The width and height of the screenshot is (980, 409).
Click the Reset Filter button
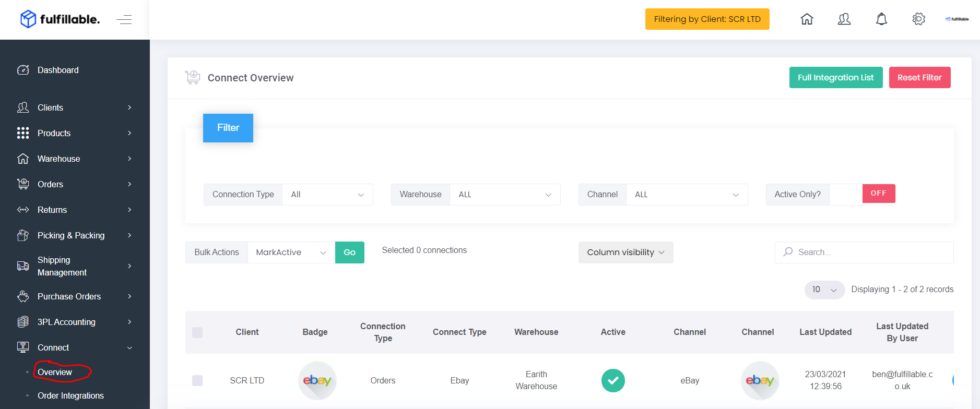pyautogui.click(x=919, y=77)
